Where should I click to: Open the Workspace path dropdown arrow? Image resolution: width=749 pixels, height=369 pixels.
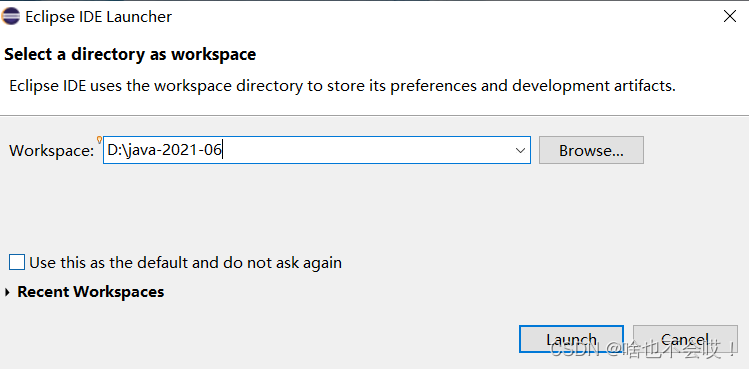(520, 151)
